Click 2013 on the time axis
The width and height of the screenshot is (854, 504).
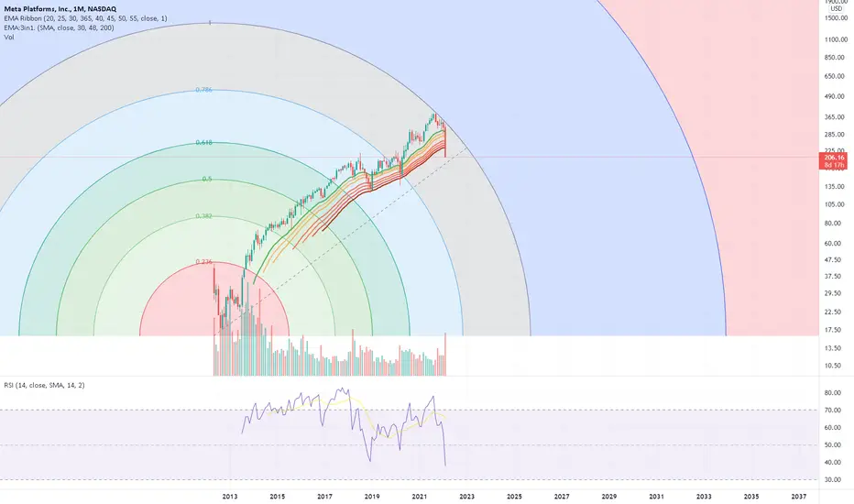(x=230, y=497)
